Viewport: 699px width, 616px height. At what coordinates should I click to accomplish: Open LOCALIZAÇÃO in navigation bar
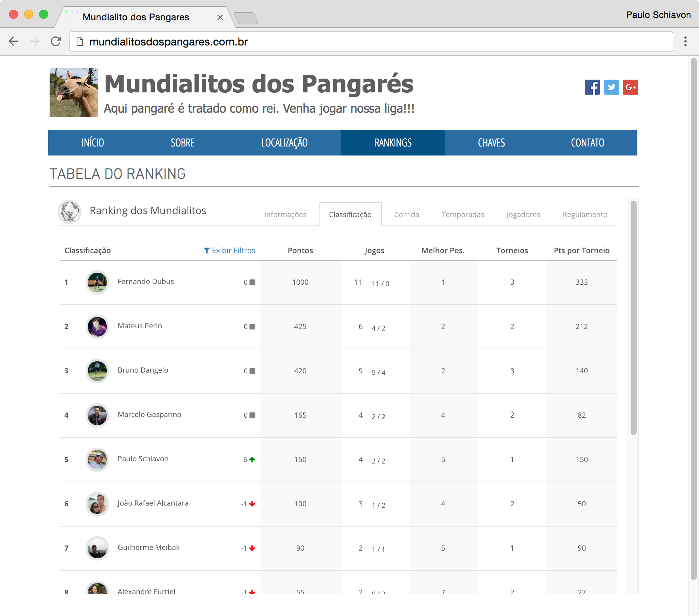(x=284, y=143)
